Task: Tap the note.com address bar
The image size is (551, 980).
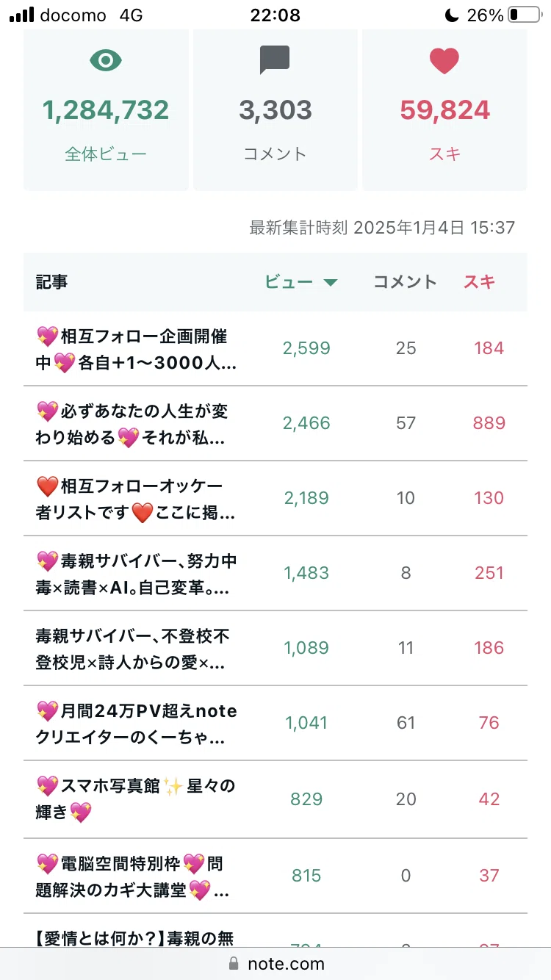Action: [275, 963]
